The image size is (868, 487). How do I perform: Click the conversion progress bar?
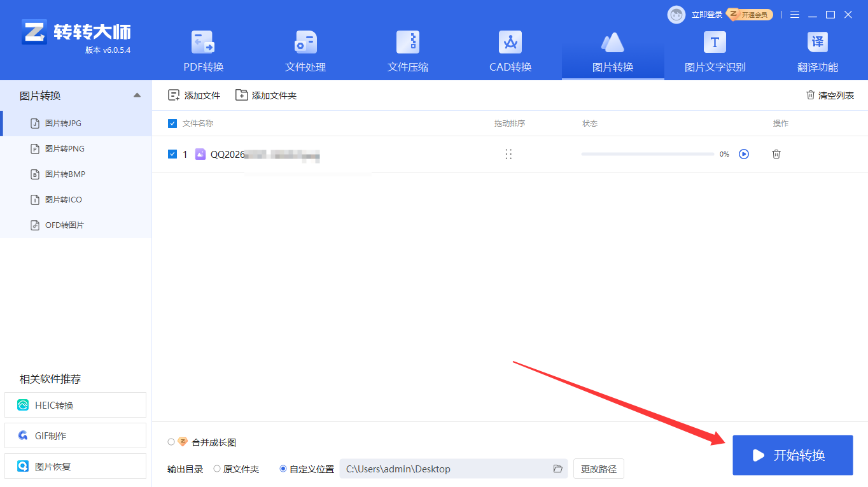point(647,154)
